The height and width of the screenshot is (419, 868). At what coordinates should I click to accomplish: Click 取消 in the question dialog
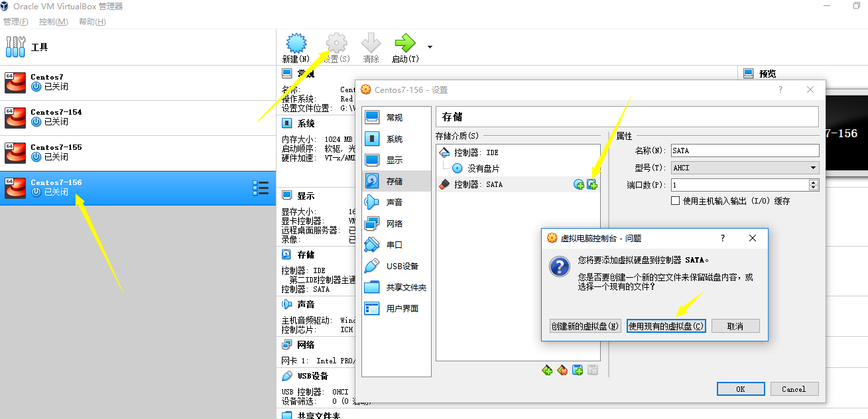click(x=735, y=326)
